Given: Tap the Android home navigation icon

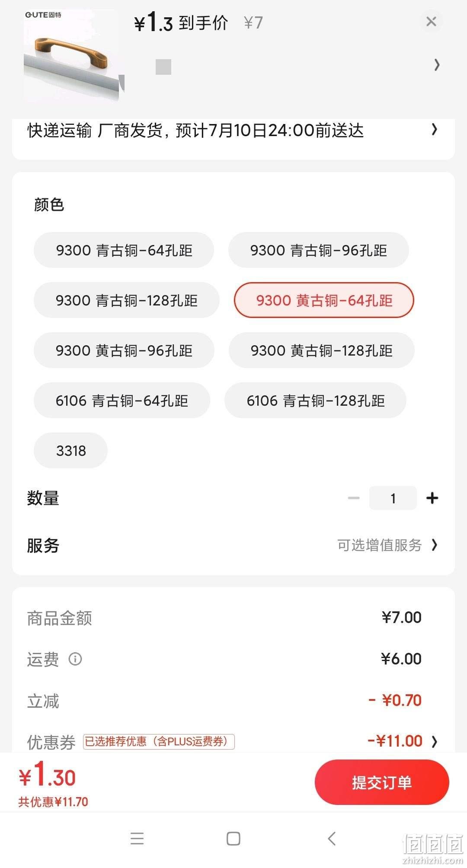Looking at the screenshot, I should pyautogui.click(x=233, y=839).
